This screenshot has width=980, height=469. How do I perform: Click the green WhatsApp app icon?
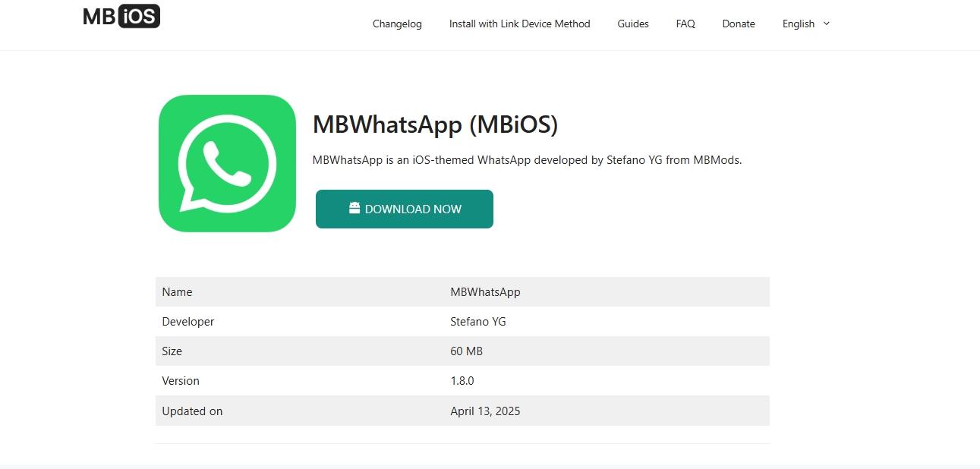[227, 163]
